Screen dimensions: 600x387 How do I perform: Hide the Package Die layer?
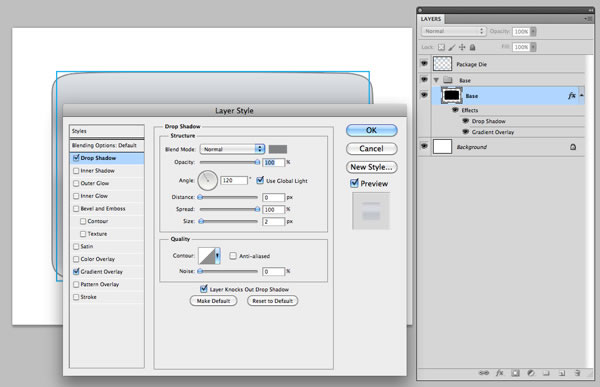424,64
